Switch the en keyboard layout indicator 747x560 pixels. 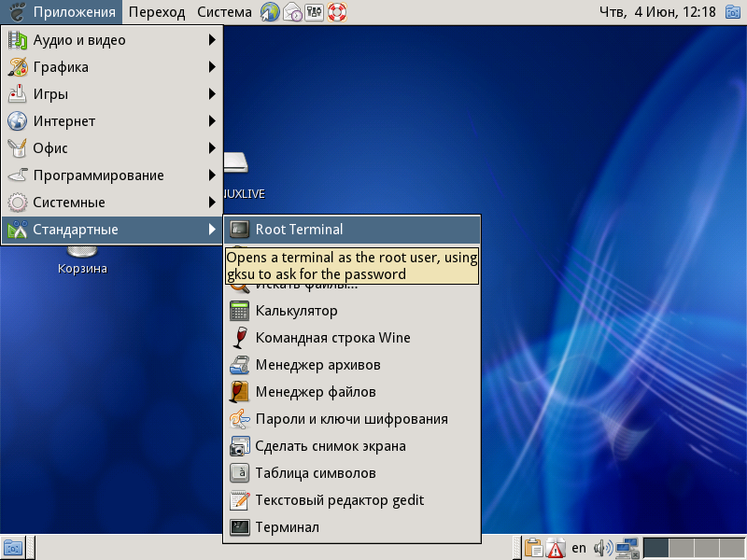point(579,548)
